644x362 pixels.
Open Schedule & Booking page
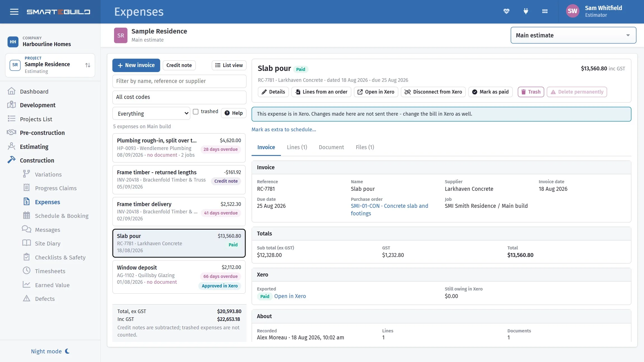point(61,216)
